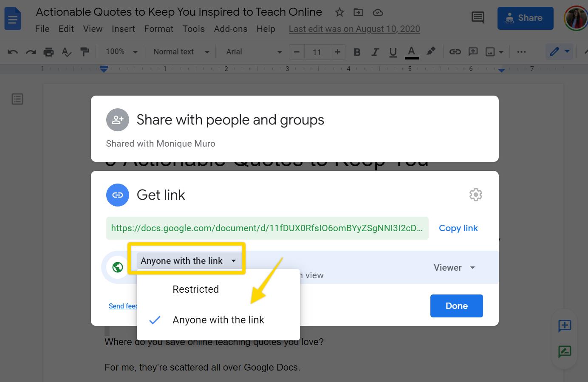Click add comment icon at page margin
588x382 pixels.
tap(565, 326)
